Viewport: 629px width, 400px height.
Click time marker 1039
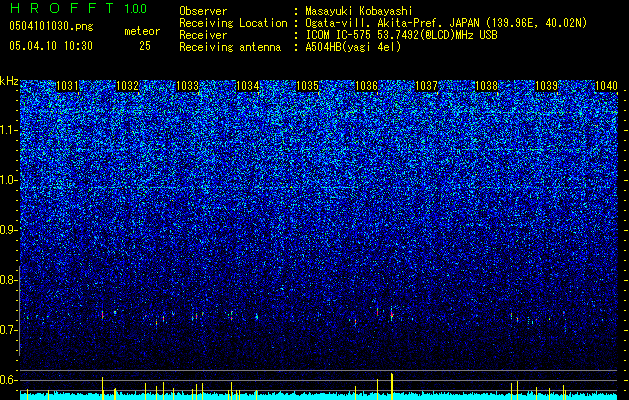click(546, 86)
